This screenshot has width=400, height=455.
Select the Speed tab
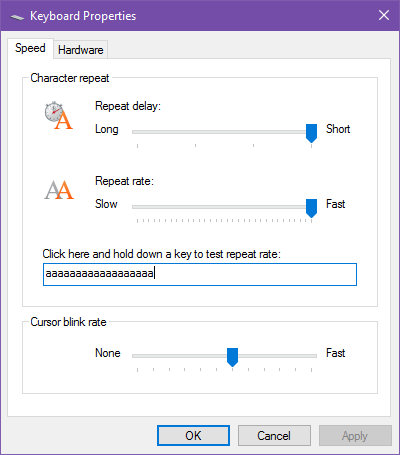pyautogui.click(x=30, y=48)
